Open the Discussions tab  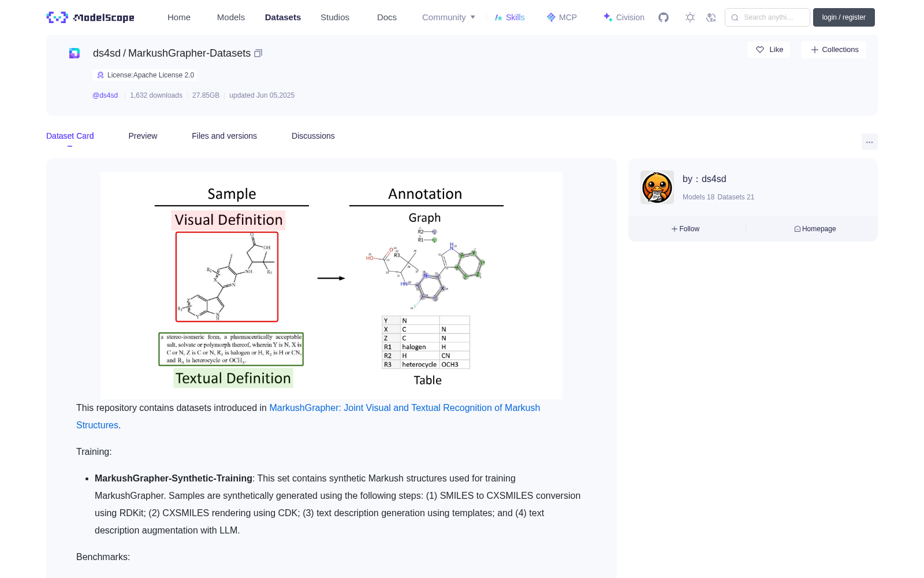pos(313,136)
